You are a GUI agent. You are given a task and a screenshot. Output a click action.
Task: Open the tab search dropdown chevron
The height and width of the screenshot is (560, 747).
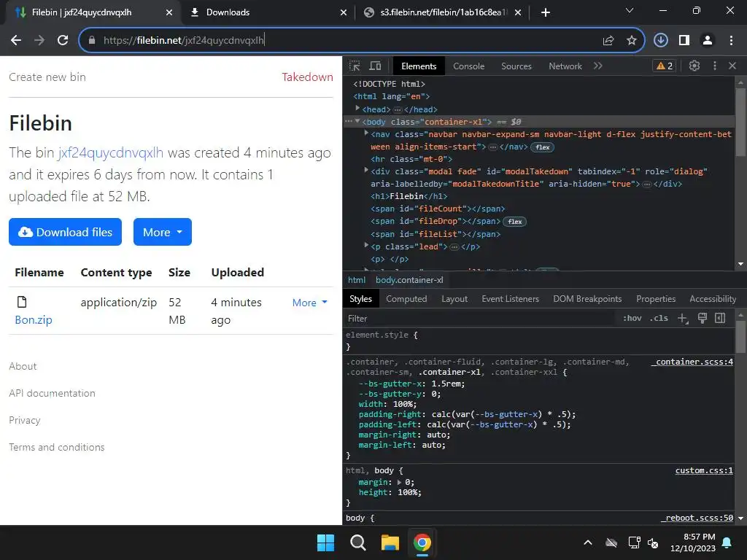point(630,10)
